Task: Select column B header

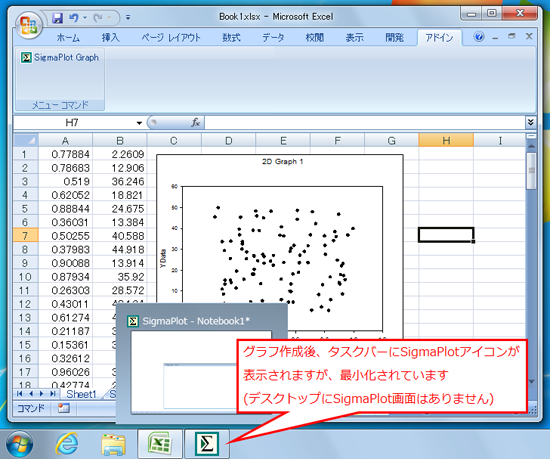Action: pyautogui.click(x=120, y=141)
